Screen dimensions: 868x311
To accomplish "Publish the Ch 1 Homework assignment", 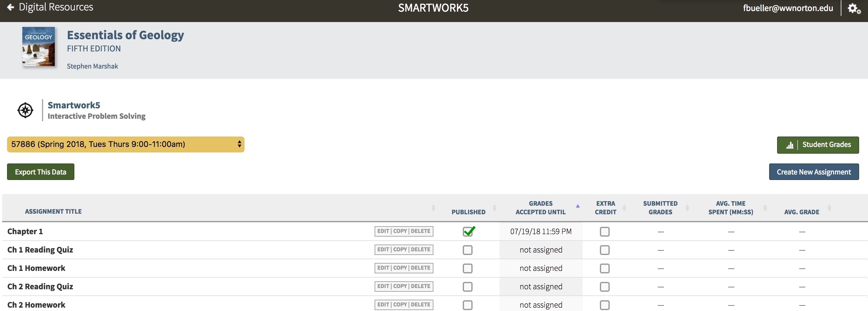I will click(x=467, y=268).
